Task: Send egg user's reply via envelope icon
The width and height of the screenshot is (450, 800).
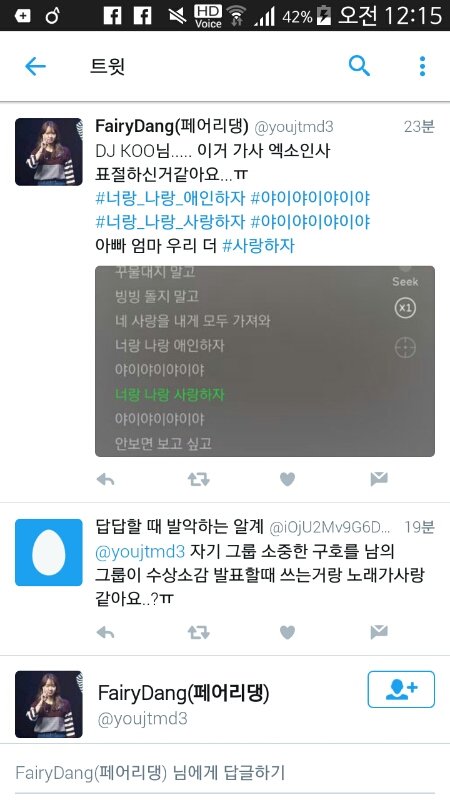Action: (379, 633)
